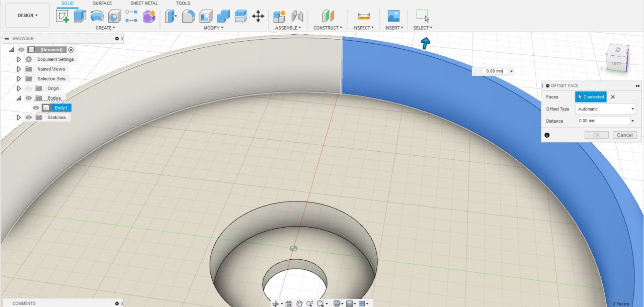This screenshot has width=644, height=307.
Task: Select the Create Form tool
Action: 149,16
